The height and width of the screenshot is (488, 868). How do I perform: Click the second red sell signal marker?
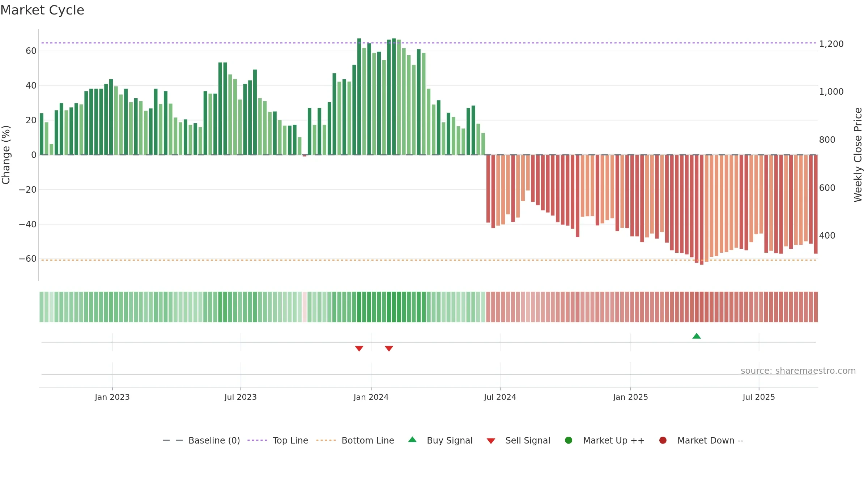click(389, 348)
